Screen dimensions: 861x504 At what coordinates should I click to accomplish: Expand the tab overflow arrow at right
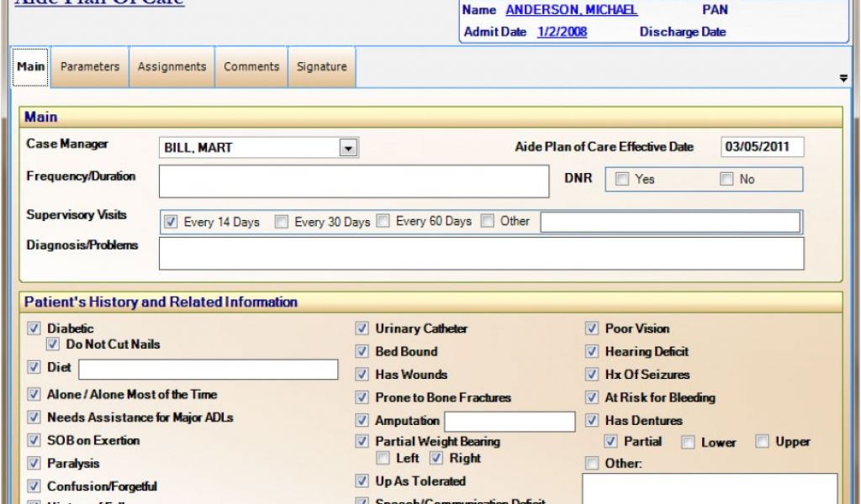pos(843,78)
